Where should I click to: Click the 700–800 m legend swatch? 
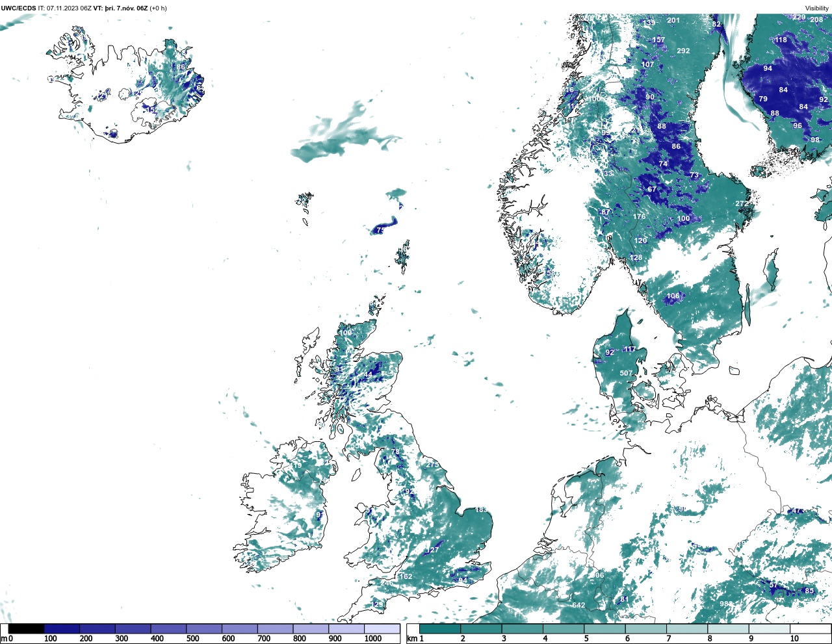tap(275, 629)
